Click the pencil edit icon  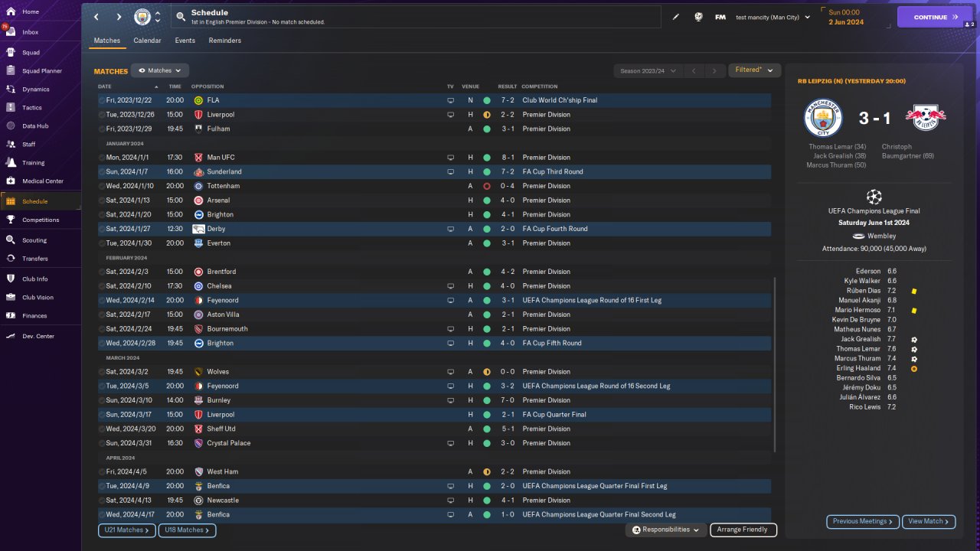(x=676, y=17)
